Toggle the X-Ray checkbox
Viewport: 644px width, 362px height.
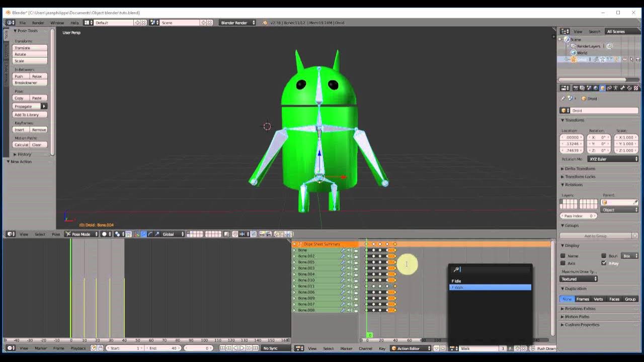pyautogui.click(x=604, y=263)
